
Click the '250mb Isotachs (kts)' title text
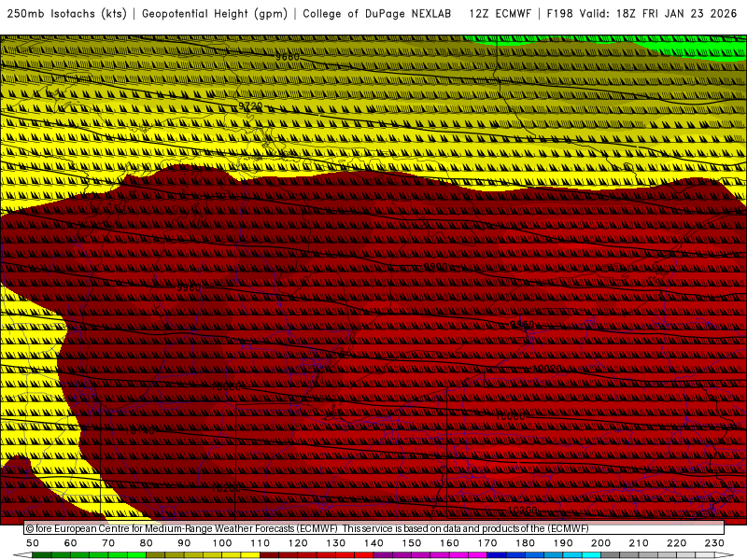66,14
